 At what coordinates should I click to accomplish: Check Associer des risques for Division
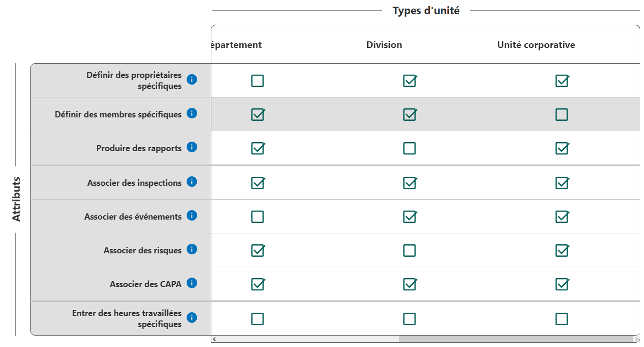coord(409,251)
